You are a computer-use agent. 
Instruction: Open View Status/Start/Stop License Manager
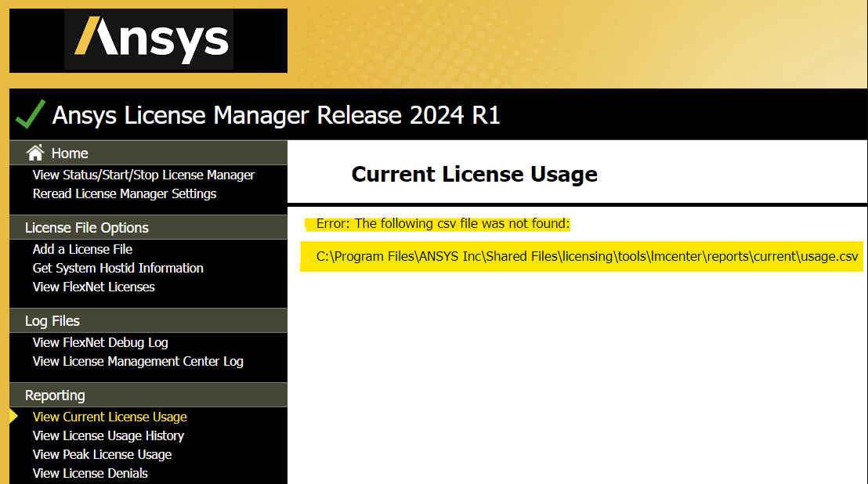pyautogui.click(x=143, y=175)
